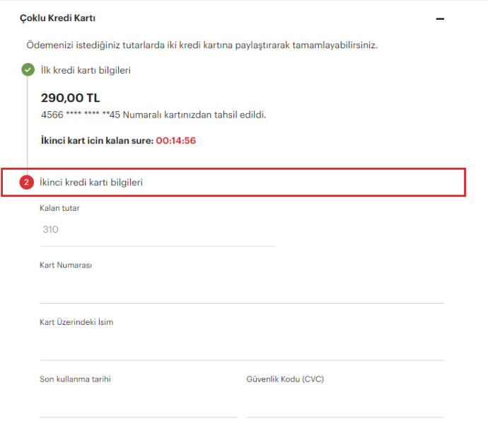Image resolution: width=488 pixels, height=448 pixels.
Task: Collapse the Çoklu Kredi Kartı section
Action: click(x=440, y=18)
